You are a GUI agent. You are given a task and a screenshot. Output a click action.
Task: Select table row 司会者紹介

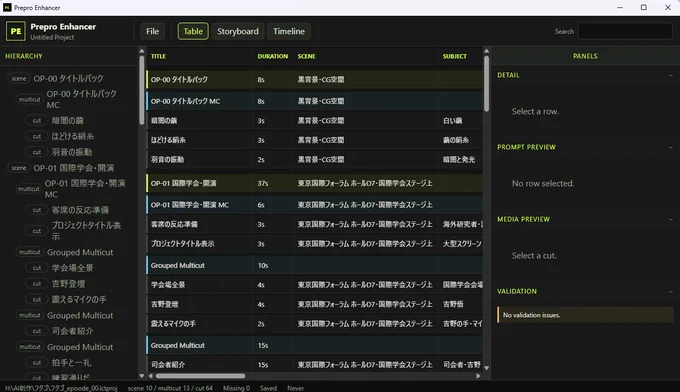click(x=314, y=365)
